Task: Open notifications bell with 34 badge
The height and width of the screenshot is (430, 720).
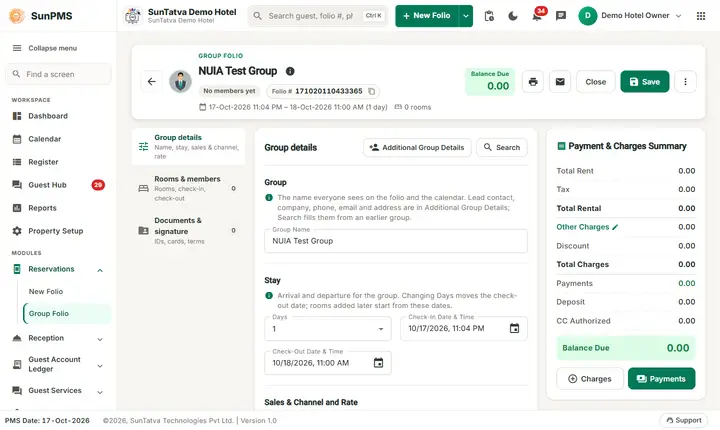Action: coord(537,16)
